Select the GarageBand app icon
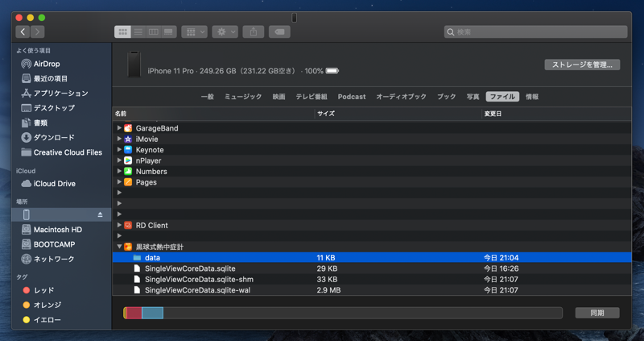The image size is (644, 341). click(128, 128)
